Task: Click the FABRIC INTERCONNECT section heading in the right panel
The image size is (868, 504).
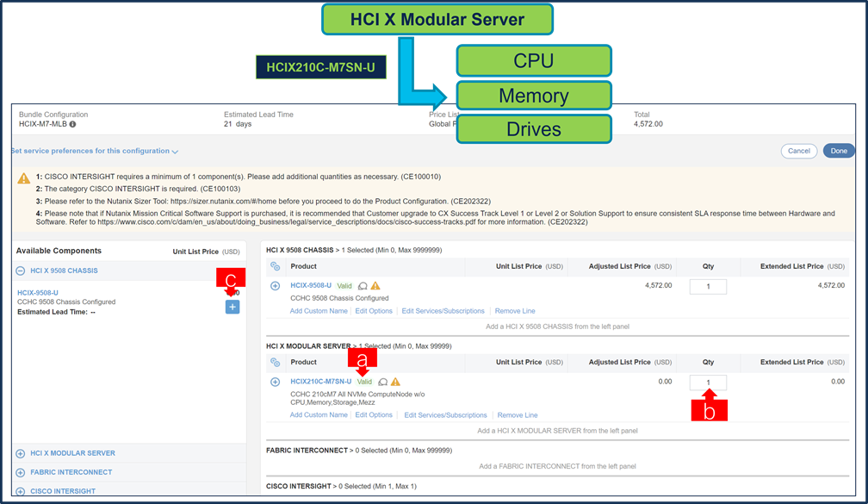Action: (307, 451)
